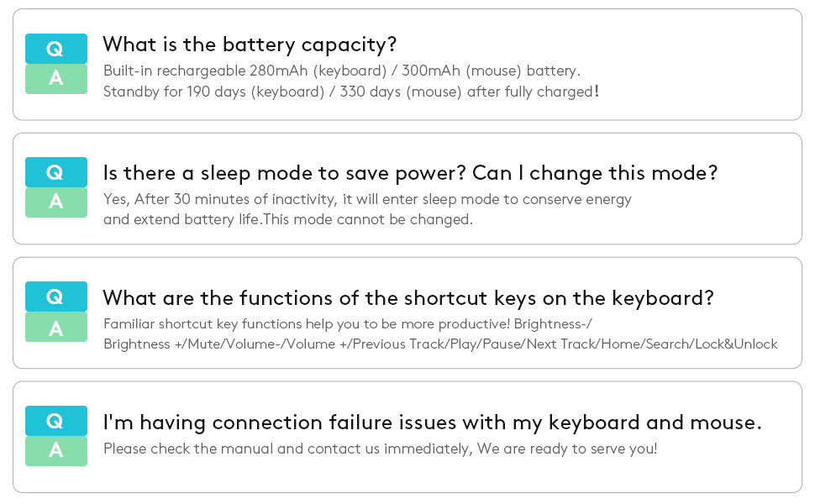Click the "After 30 minutes of inactivity" line
Viewport: 815px width, 504px height.
(367, 199)
